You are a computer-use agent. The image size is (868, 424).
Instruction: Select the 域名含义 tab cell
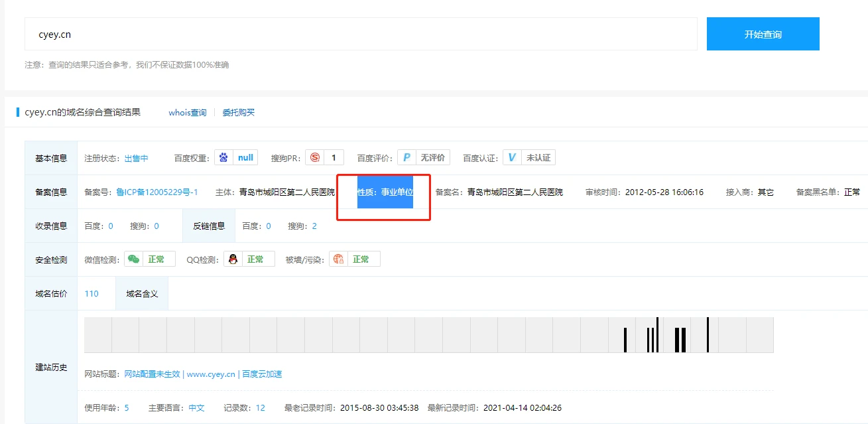tap(142, 294)
